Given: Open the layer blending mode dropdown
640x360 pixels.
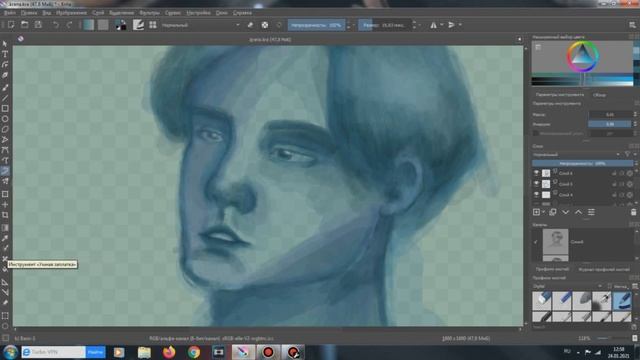Looking at the screenshot, I should pos(576,154).
